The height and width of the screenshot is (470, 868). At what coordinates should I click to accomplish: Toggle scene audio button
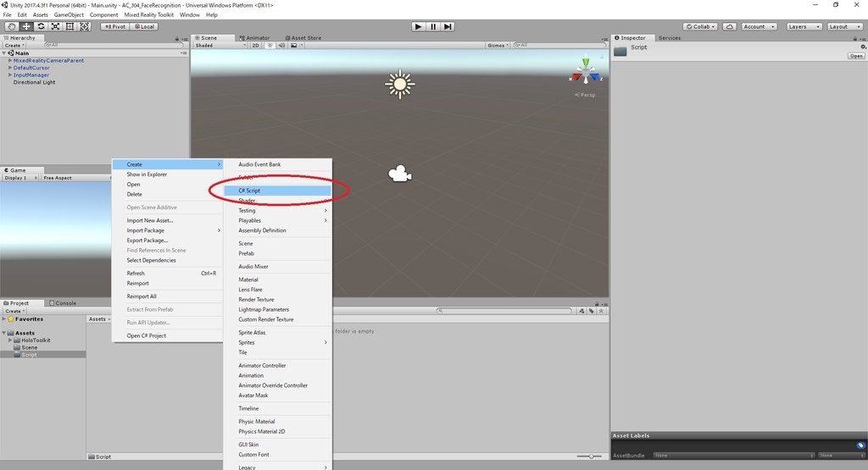(281, 46)
